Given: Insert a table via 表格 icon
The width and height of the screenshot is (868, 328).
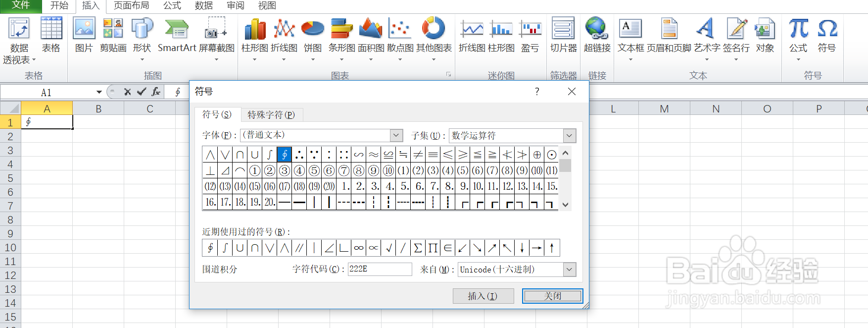Looking at the screenshot, I should pyautogui.click(x=51, y=36).
